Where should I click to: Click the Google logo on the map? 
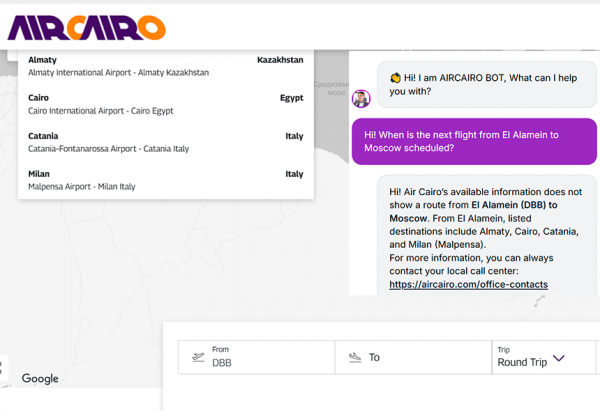click(x=40, y=378)
